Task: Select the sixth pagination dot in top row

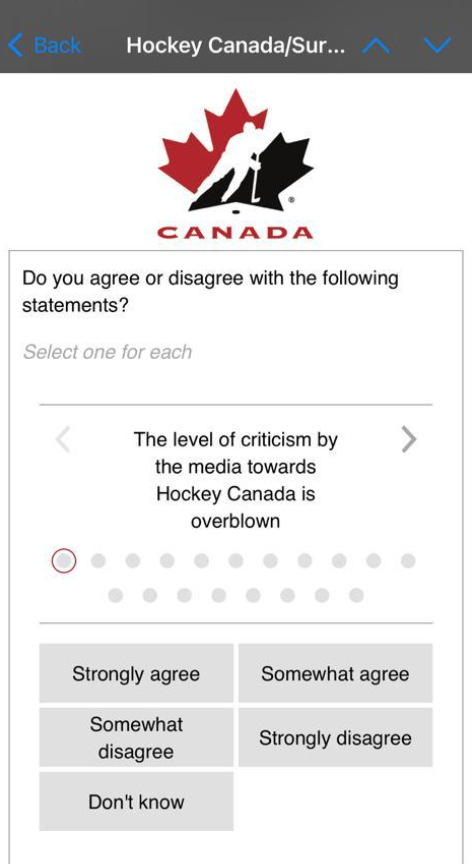Action: [x=236, y=561]
